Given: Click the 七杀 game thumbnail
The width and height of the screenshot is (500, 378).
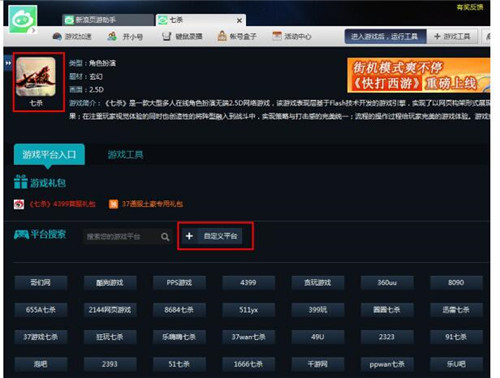Looking at the screenshot, I should 36,77.
